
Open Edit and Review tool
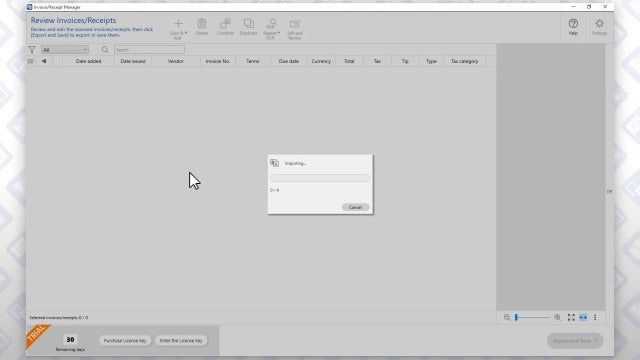[295, 24]
